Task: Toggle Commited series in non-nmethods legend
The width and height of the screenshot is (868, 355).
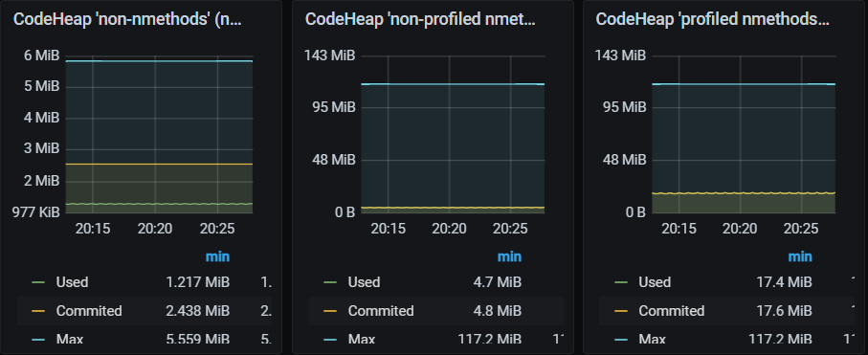Action: point(89,311)
